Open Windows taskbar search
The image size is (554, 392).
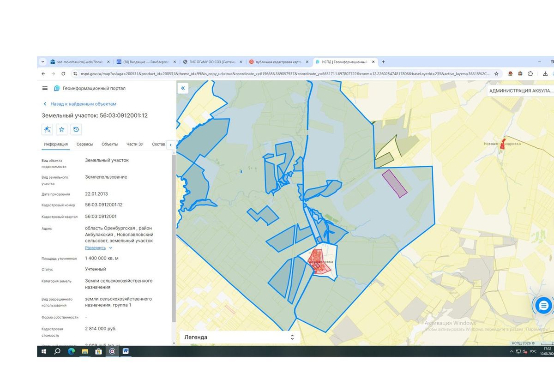tap(57, 351)
